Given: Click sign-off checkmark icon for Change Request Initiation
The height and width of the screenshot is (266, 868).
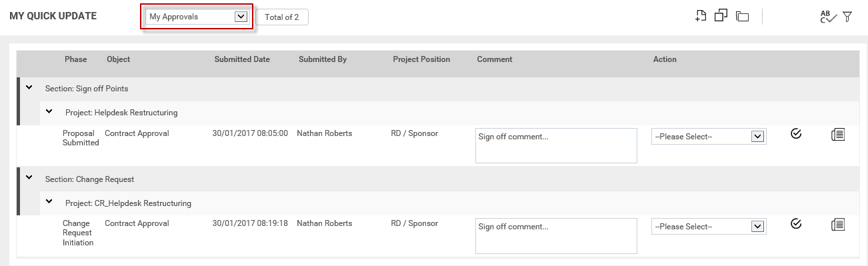Looking at the screenshot, I should tap(795, 224).
